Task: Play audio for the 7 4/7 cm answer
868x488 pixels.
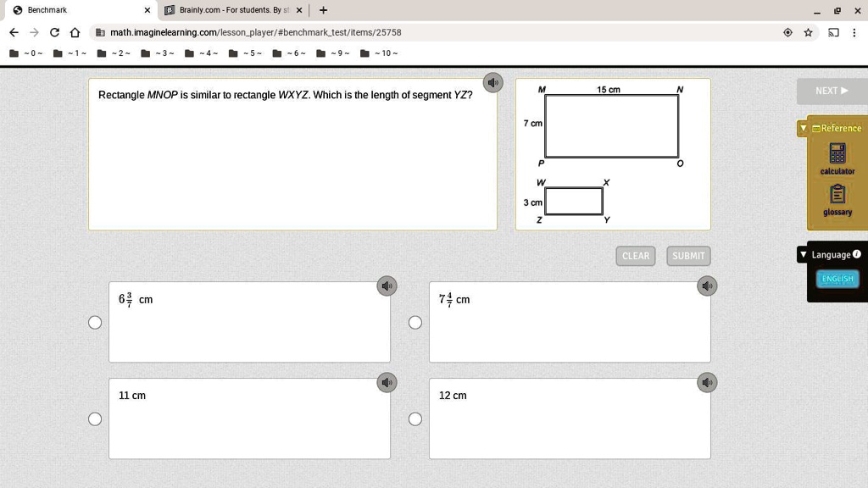Action: coord(707,286)
